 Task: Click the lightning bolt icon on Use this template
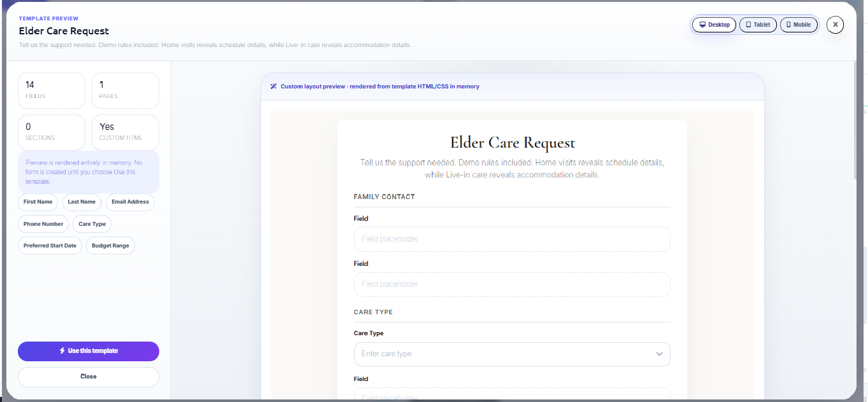click(62, 351)
